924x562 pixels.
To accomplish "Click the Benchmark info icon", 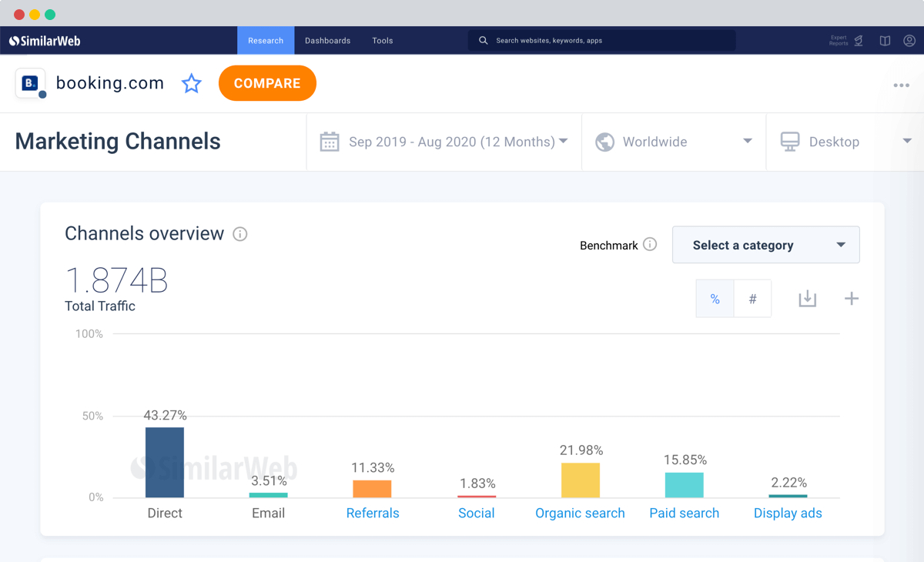I will (x=650, y=244).
